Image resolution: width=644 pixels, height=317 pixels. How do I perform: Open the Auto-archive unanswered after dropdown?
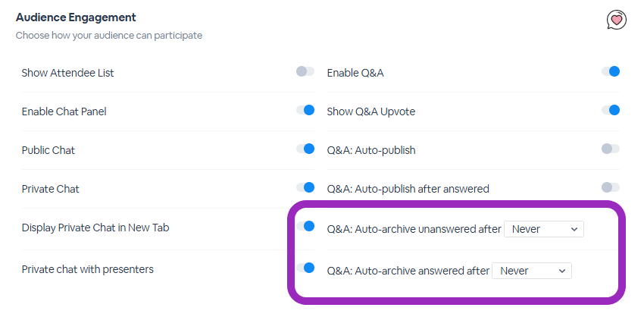(x=544, y=229)
